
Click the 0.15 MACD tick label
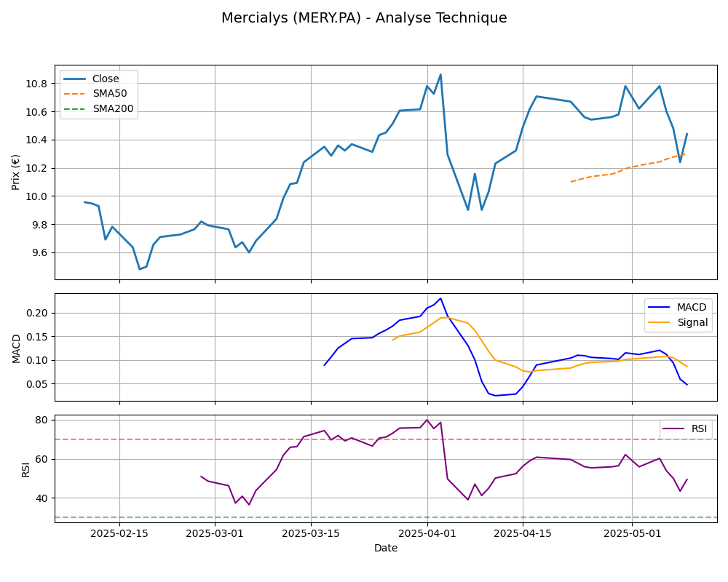click(x=36, y=337)
